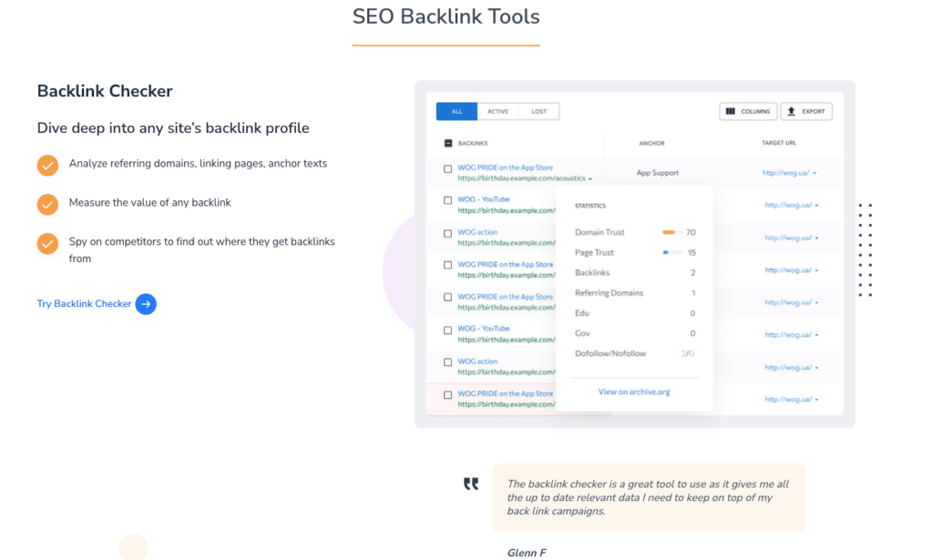Image resolution: width=933 pixels, height=560 pixels.
Task: Open the first WOG PRIDE on the App Store backlink
Action: point(505,168)
